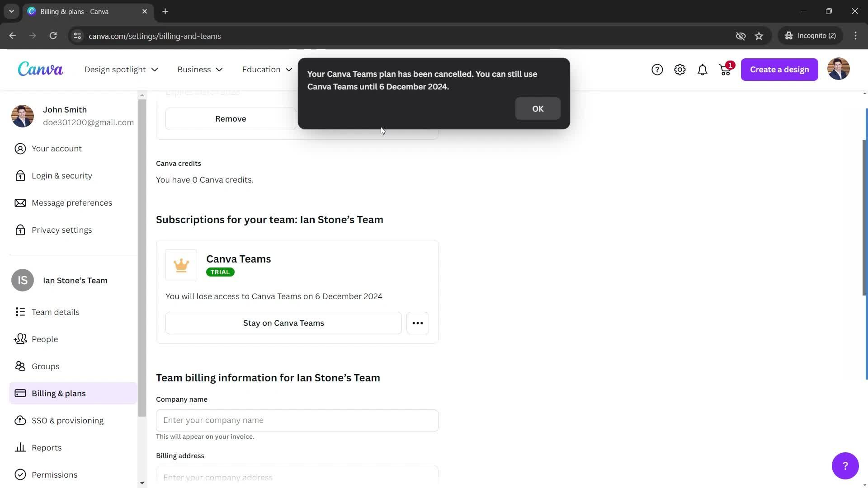Click the sidebar scrollbar up arrow
The width and height of the screenshot is (868, 488).
click(142, 95)
